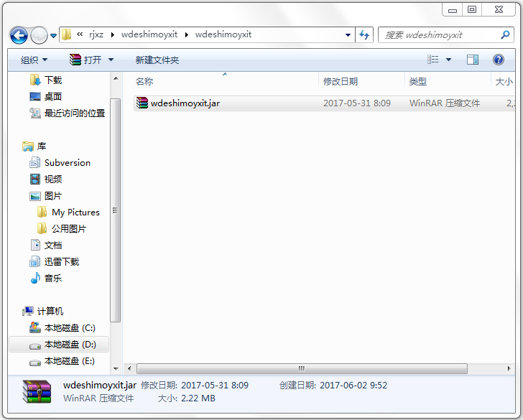The image size is (523, 420).
Task: Open the 迅雷下载 library
Action: pyautogui.click(x=62, y=262)
